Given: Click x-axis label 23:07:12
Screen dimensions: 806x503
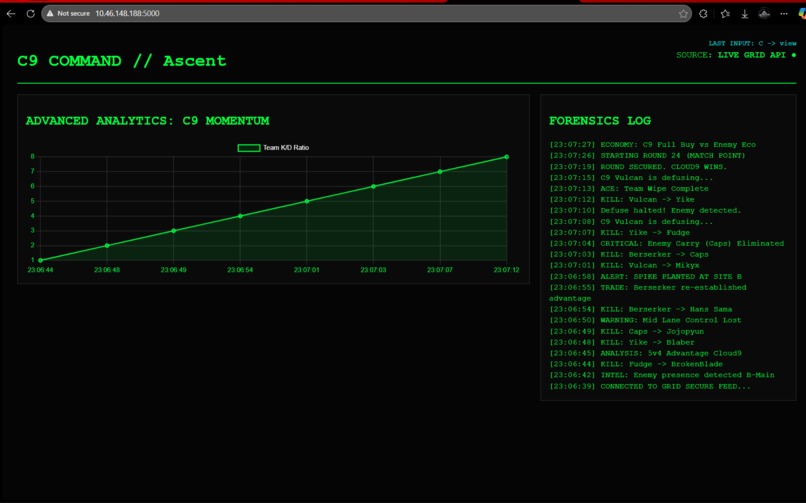Looking at the screenshot, I should 506,270.
